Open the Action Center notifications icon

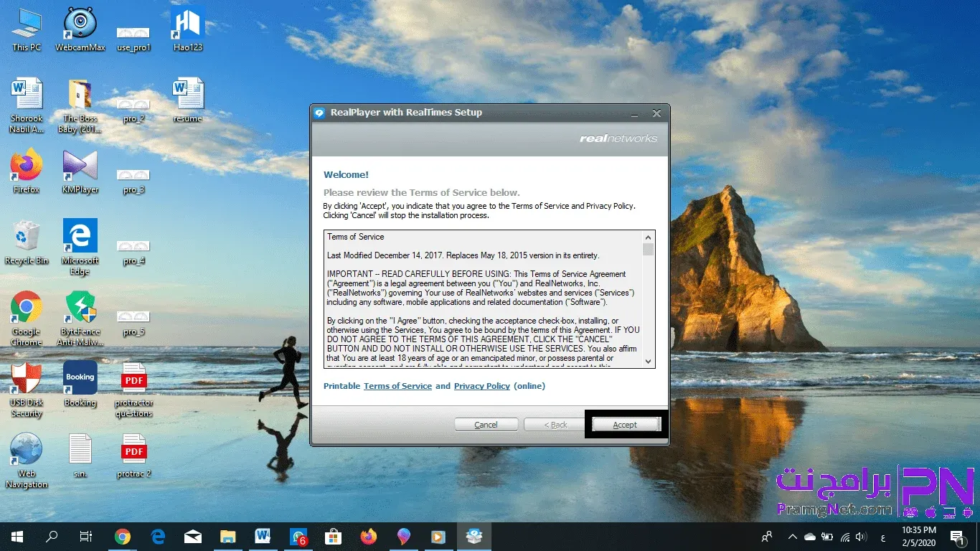point(958,536)
